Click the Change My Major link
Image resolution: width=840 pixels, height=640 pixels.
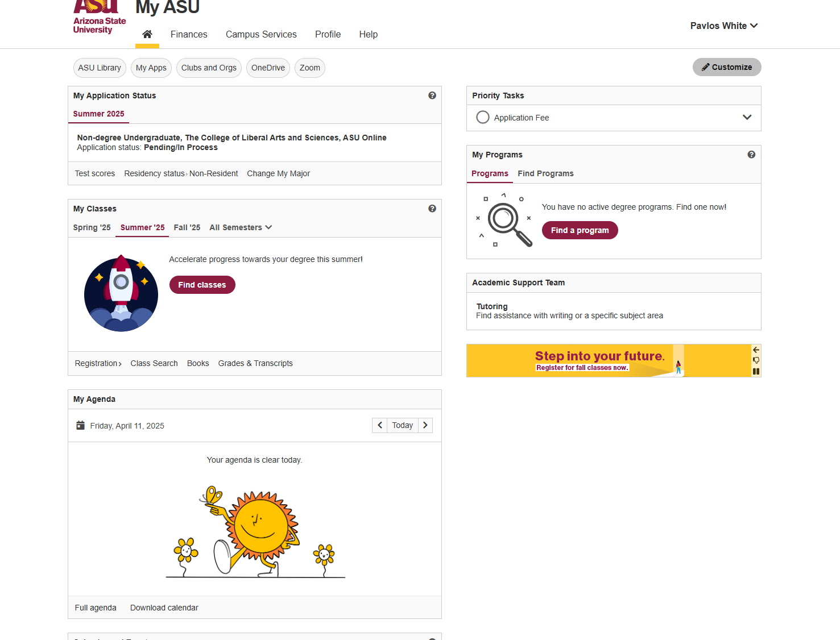click(x=278, y=173)
